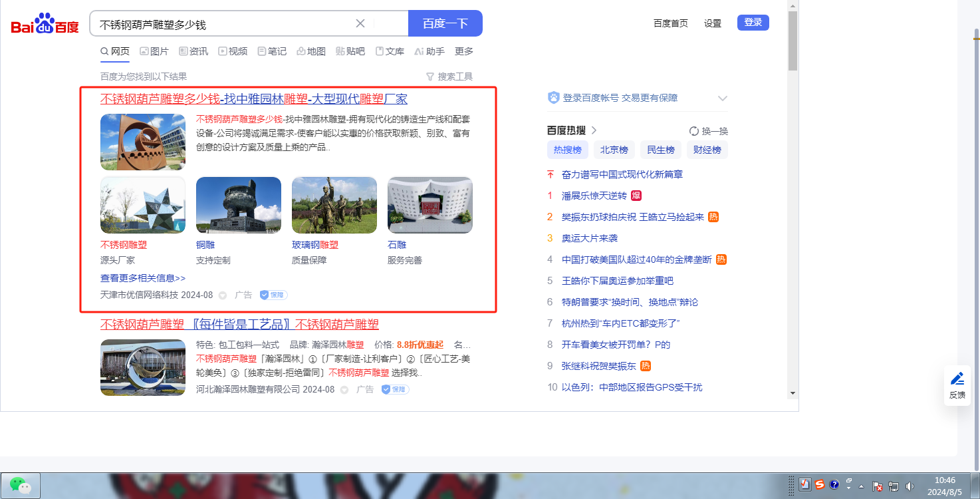
Task: Open the 铜雕 category link
Action: point(205,245)
